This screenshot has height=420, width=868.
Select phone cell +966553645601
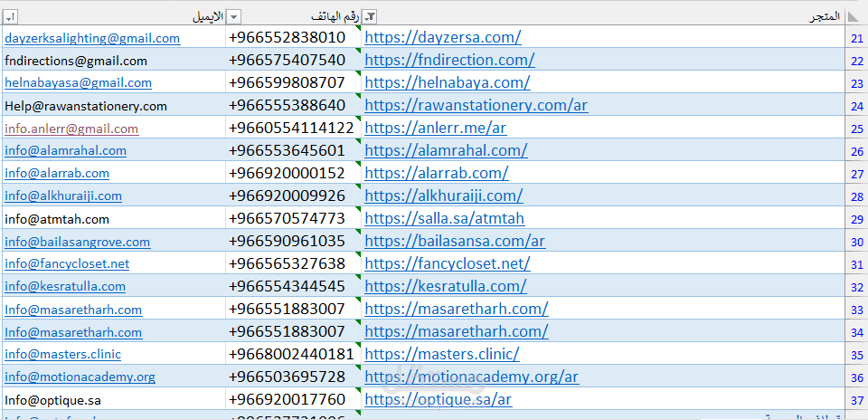[x=293, y=150]
